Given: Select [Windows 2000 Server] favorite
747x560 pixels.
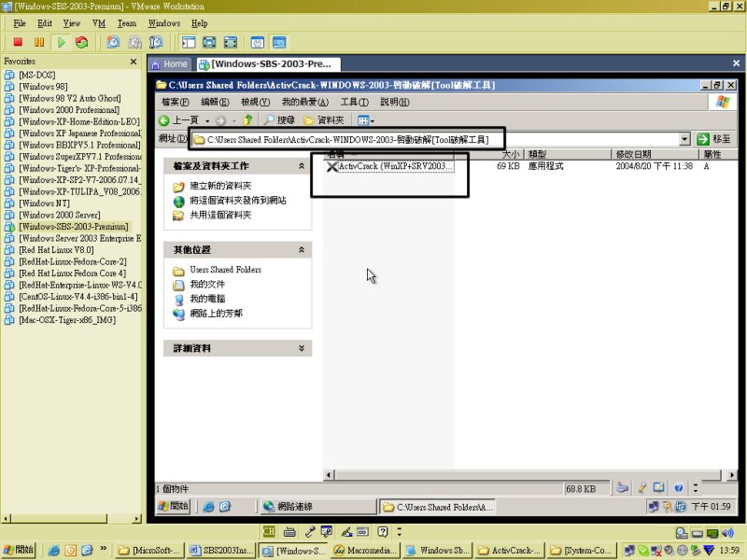Looking at the screenshot, I should coord(60,215).
